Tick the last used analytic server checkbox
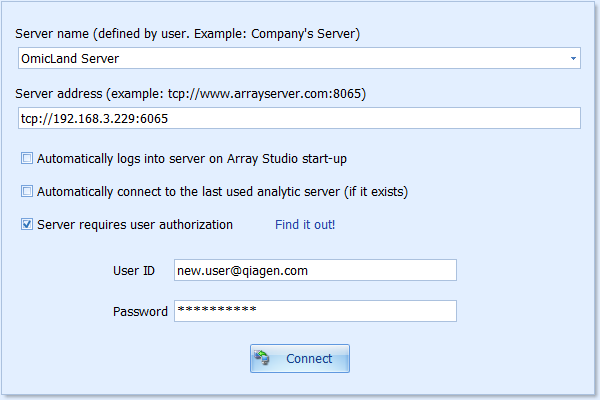 [x=27, y=191]
